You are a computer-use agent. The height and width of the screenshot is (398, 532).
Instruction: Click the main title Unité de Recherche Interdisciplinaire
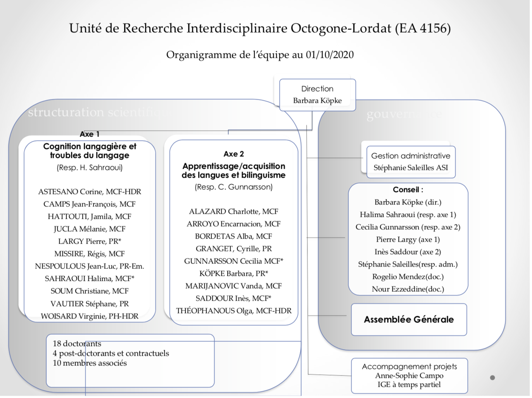pyautogui.click(x=260, y=28)
